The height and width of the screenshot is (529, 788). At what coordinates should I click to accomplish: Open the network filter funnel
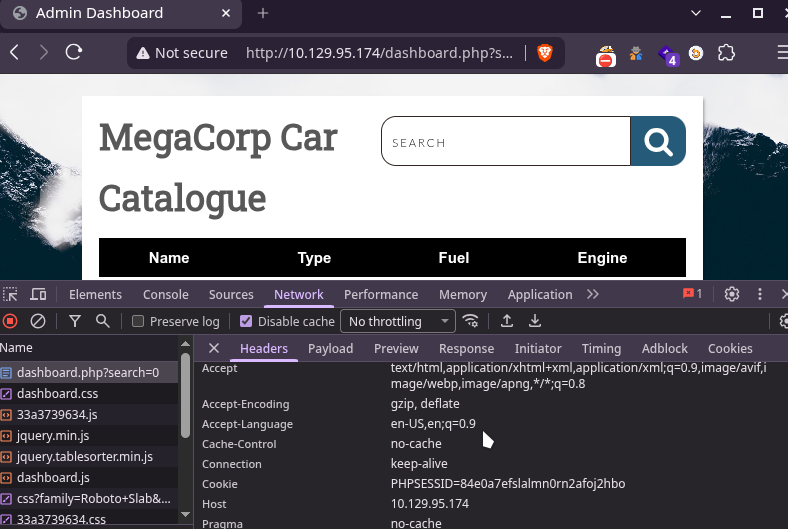(75, 321)
